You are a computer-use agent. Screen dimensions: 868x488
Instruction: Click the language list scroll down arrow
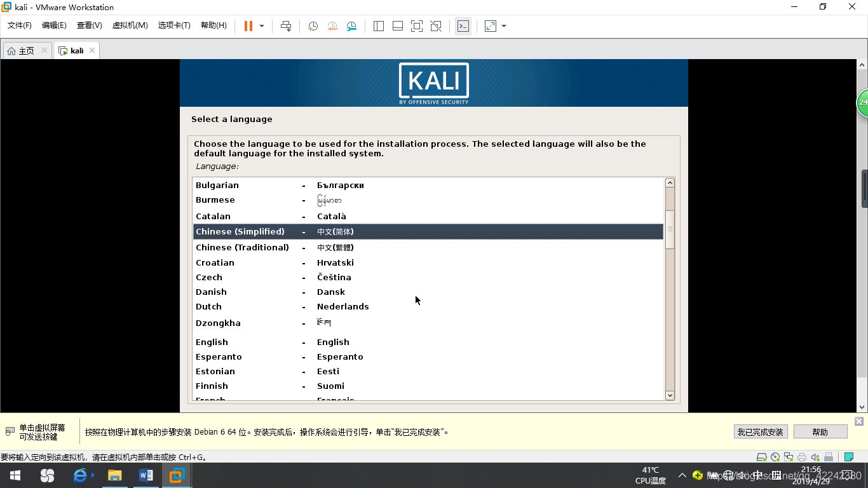(670, 395)
